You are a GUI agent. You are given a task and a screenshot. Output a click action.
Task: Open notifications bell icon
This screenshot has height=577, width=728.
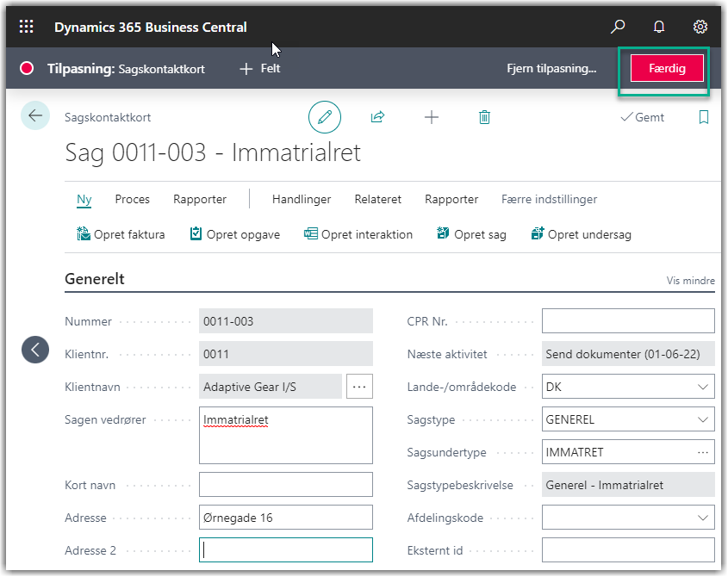[659, 27]
